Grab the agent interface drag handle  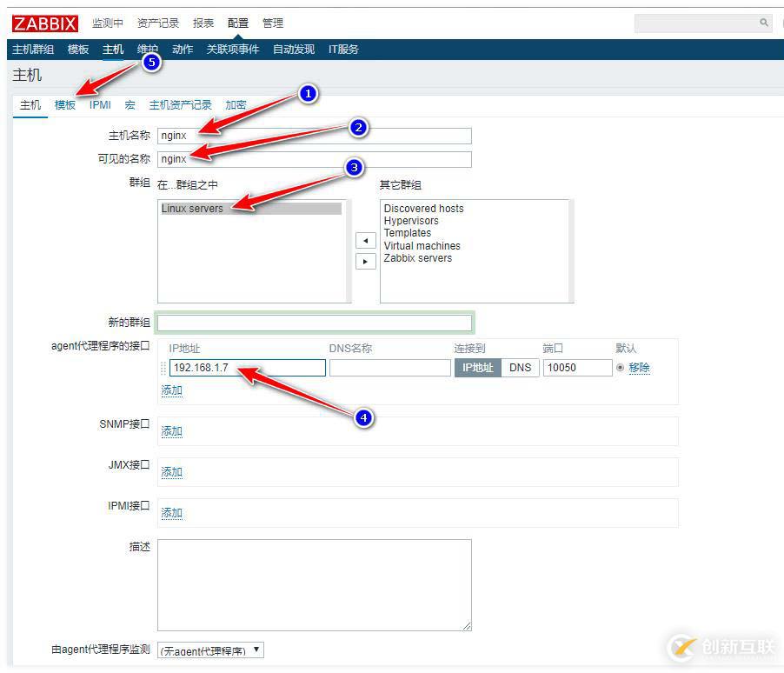tap(163, 368)
